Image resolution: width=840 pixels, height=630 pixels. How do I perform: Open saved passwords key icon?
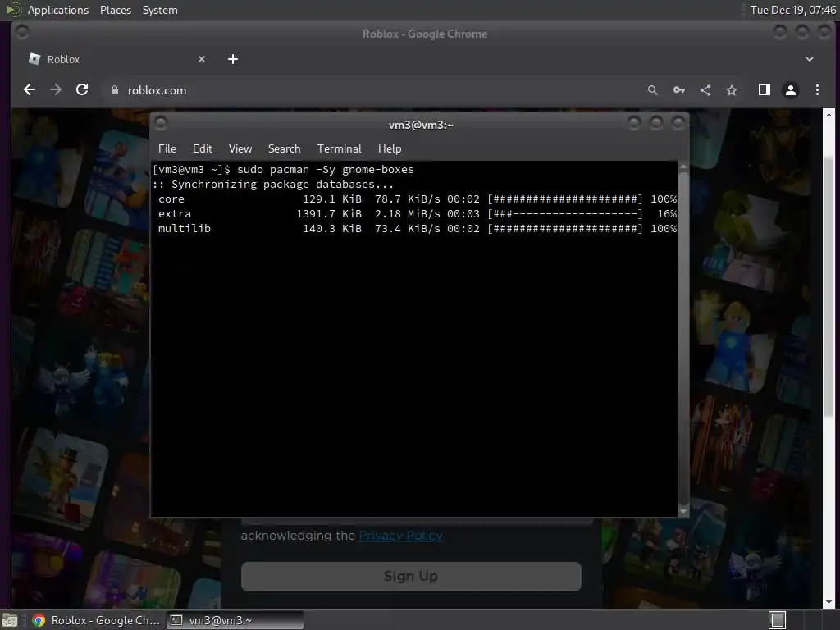click(678, 90)
